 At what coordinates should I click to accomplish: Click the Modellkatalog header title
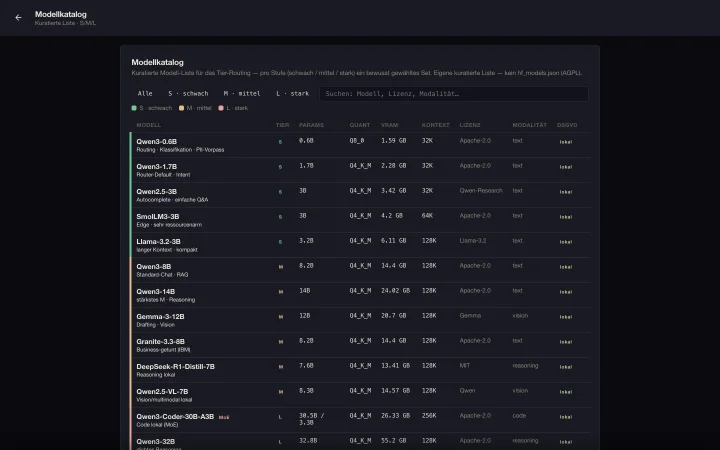click(61, 14)
